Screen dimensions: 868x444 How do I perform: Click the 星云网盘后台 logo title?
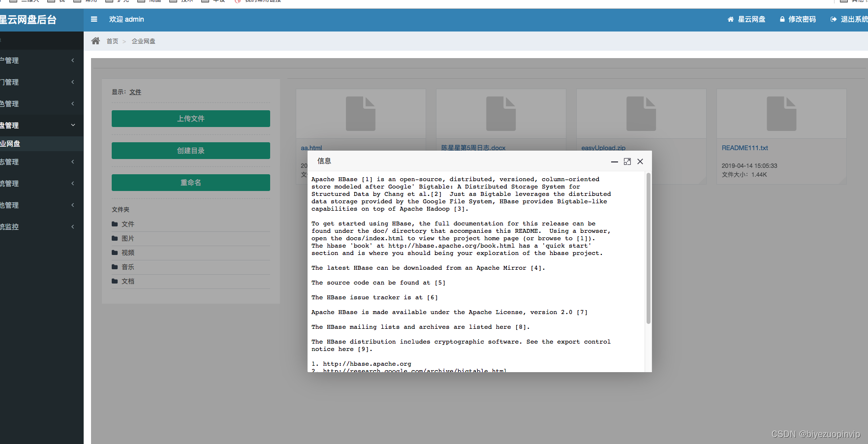pyautogui.click(x=28, y=20)
